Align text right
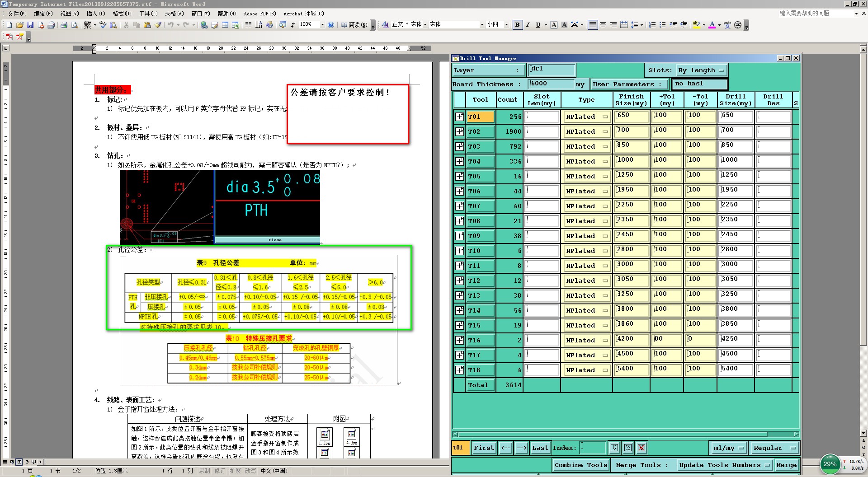 click(x=613, y=25)
